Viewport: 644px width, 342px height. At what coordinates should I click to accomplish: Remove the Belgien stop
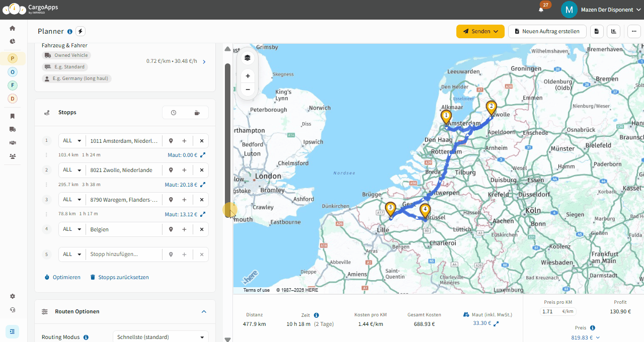(202, 229)
